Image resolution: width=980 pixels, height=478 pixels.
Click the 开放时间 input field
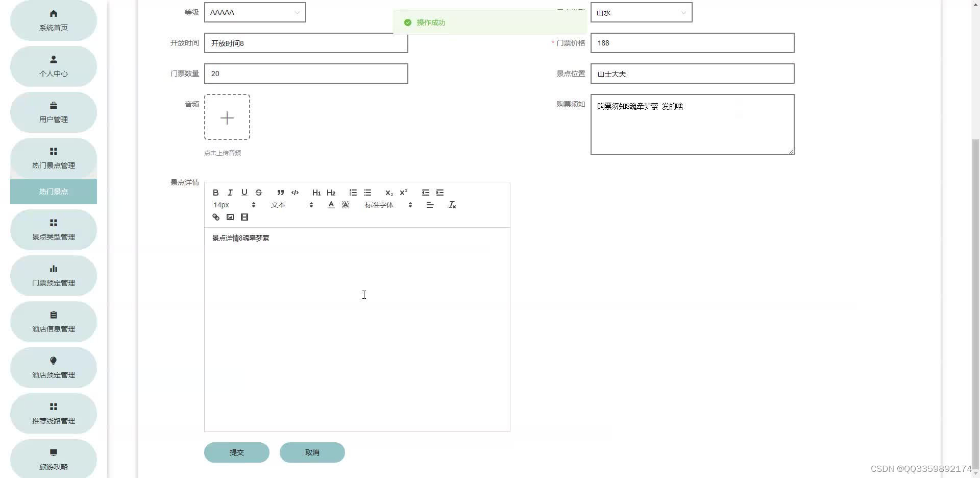point(306,43)
